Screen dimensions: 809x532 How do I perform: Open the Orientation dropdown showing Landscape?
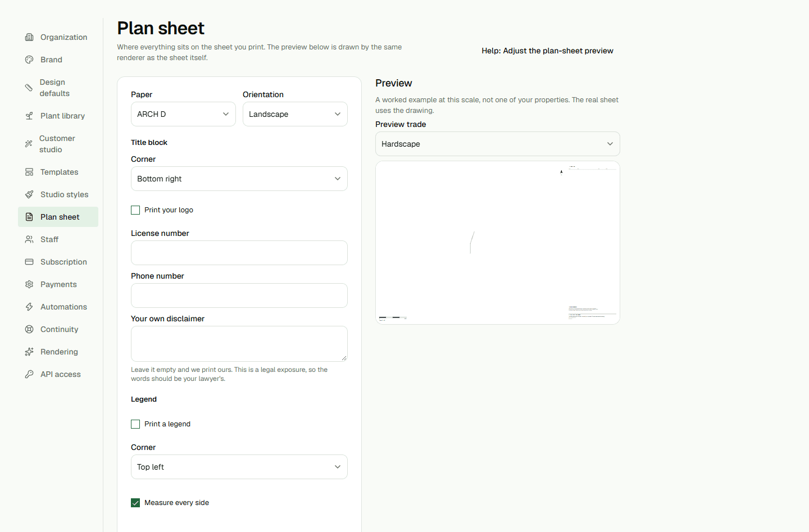coord(295,114)
